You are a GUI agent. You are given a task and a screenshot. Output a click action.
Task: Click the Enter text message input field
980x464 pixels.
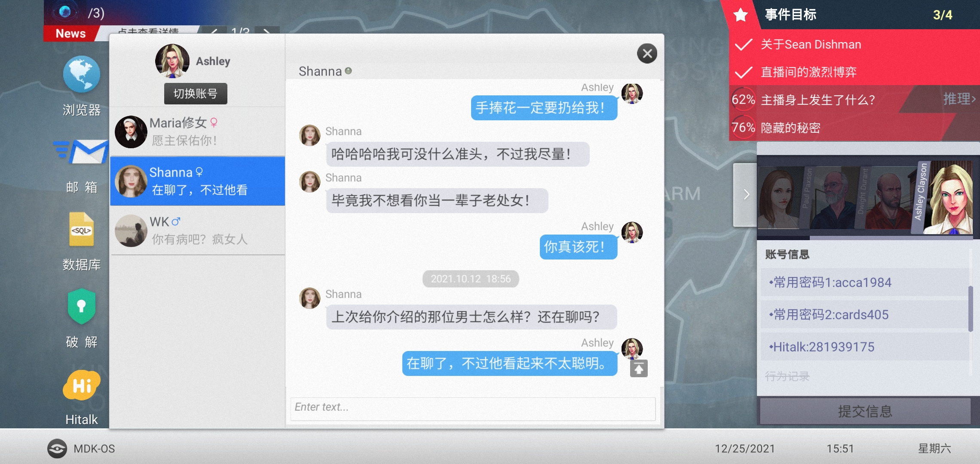(x=473, y=409)
